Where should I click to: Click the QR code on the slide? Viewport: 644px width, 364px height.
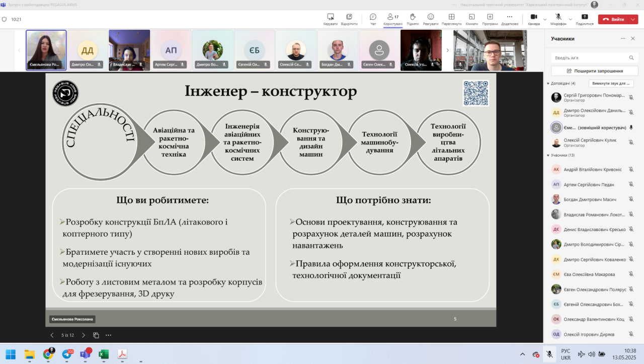475,93
